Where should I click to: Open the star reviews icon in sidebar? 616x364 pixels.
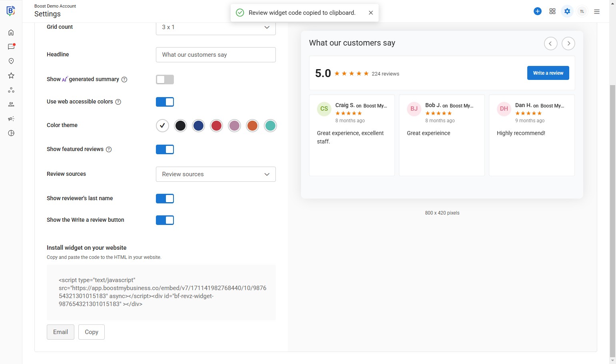point(11,76)
